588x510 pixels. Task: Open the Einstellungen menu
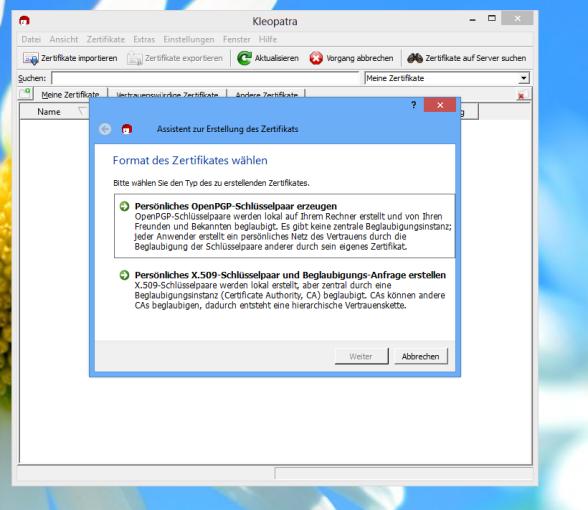[x=189, y=39]
